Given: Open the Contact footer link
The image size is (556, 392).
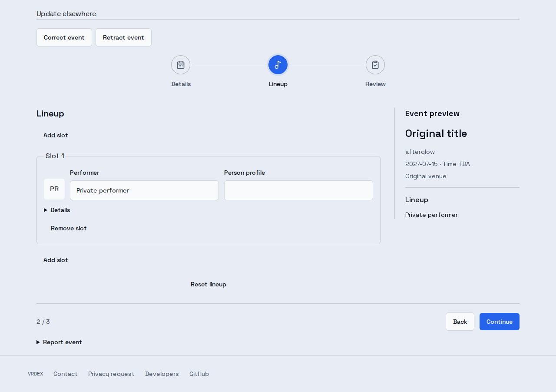Looking at the screenshot, I should coord(66,374).
